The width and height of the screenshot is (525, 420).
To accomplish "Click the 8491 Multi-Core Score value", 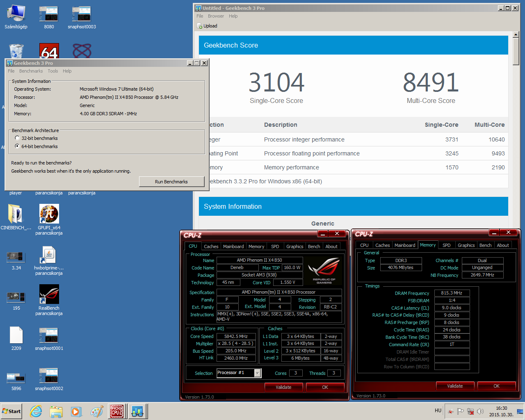I will pyautogui.click(x=431, y=82).
